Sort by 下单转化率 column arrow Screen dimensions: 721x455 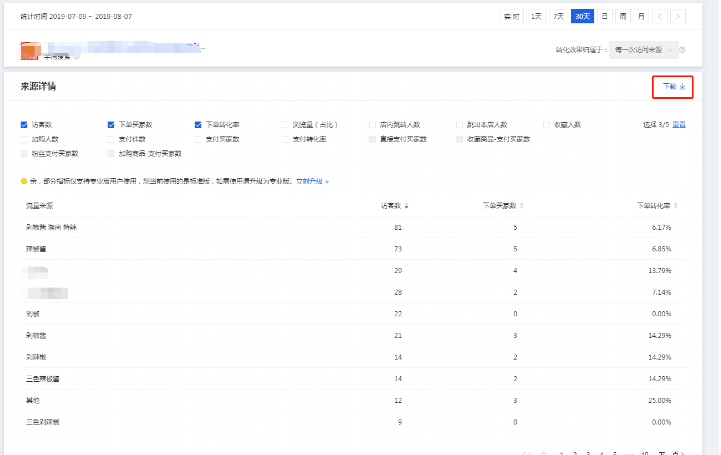(x=678, y=206)
